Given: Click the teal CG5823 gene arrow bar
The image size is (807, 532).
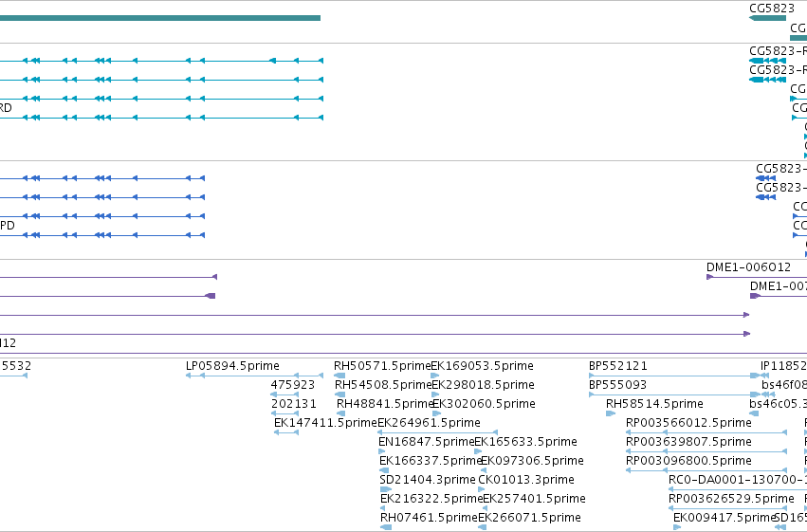Looking at the screenshot, I should 767,18.
